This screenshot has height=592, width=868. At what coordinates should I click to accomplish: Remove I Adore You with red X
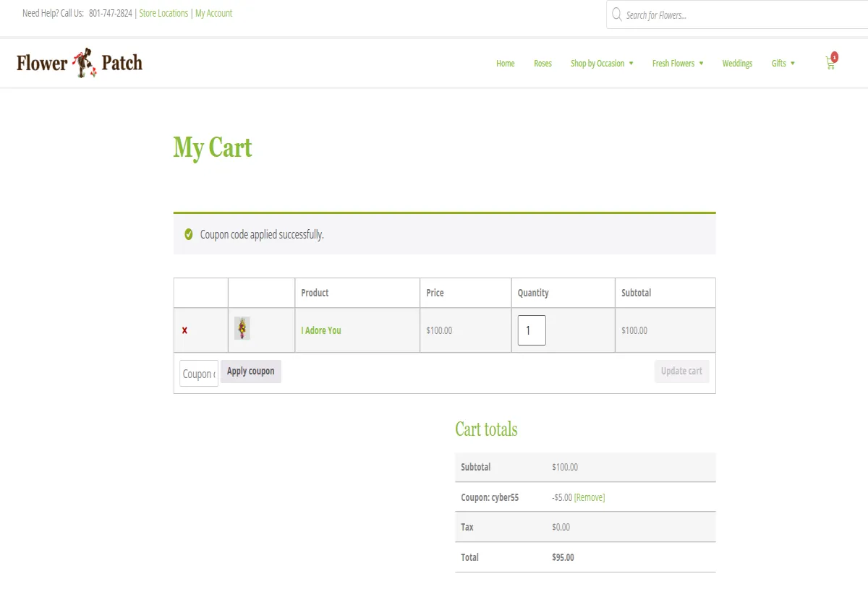point(184,330)
